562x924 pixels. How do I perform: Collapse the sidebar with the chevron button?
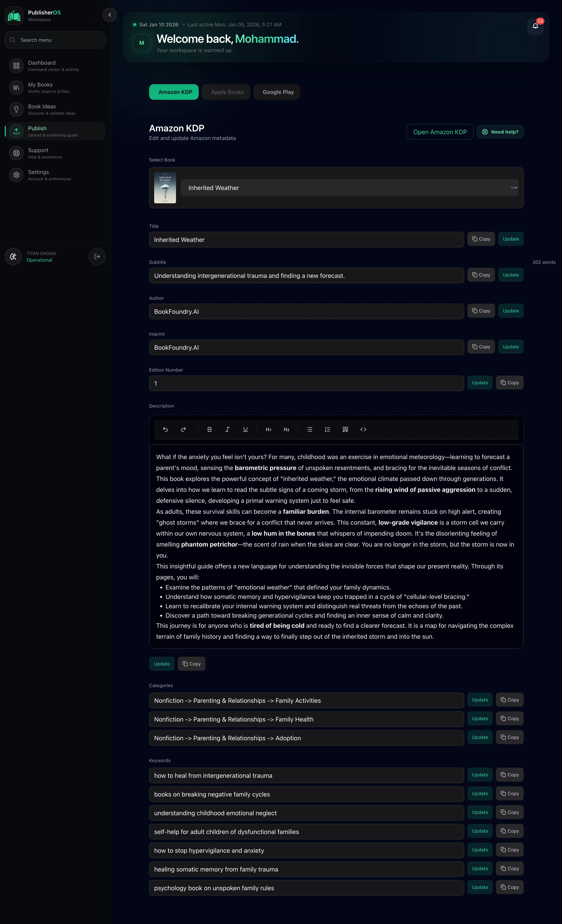pos(109,15)
